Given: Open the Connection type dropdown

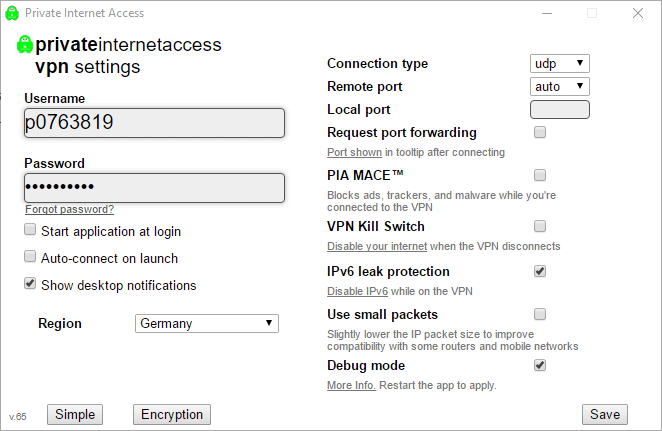Looking at the screenshot, I should click(x=559, y=63).
